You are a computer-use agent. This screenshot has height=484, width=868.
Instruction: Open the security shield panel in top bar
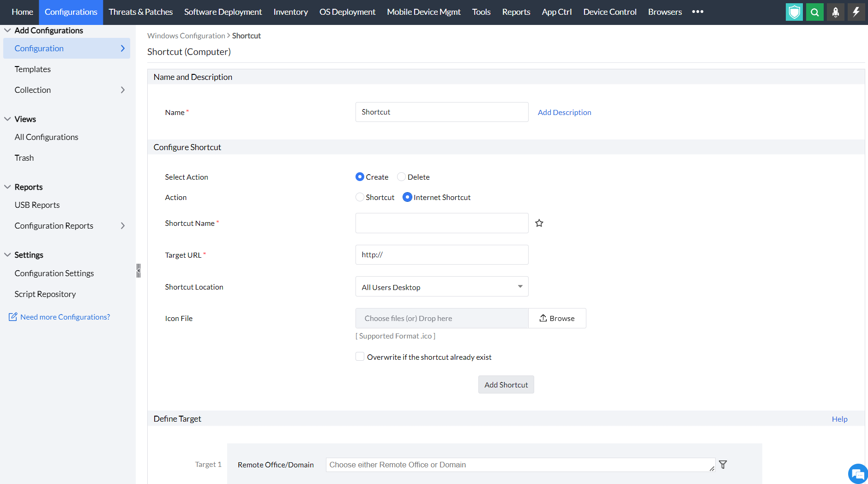click(x=794, y=12)
